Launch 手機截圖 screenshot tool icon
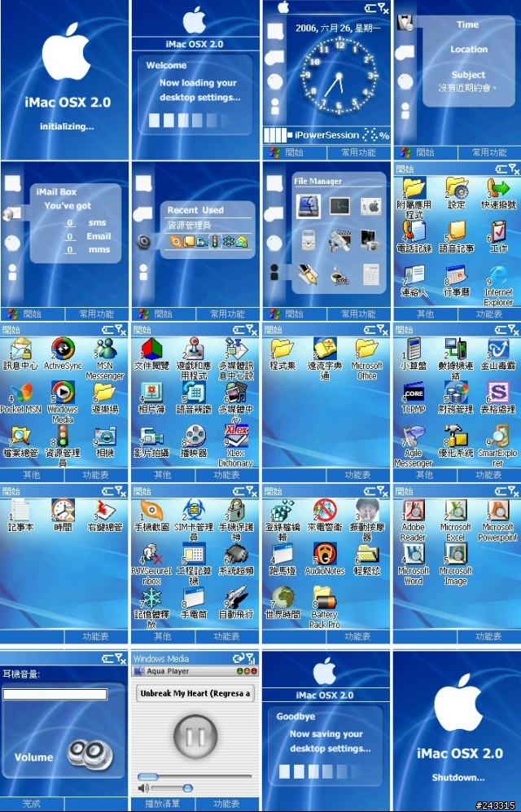 pos(151,511)
